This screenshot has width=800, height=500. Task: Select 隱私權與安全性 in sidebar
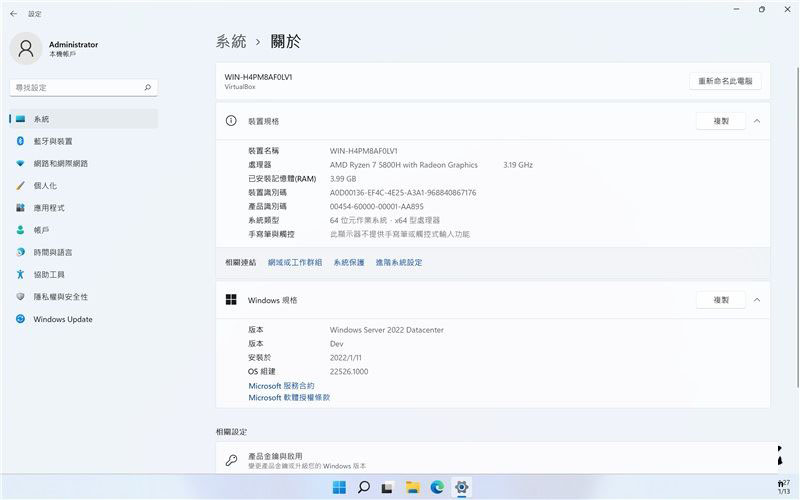click(60, 297)
